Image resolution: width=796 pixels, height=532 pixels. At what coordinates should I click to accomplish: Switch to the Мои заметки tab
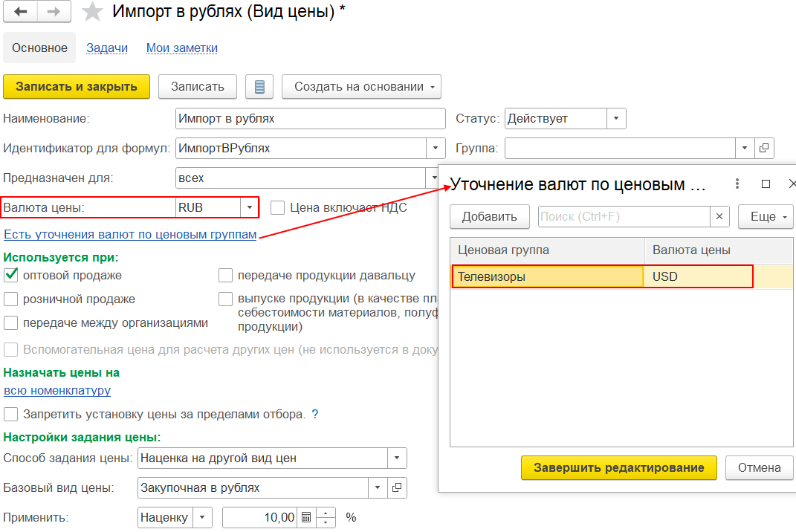182,48
